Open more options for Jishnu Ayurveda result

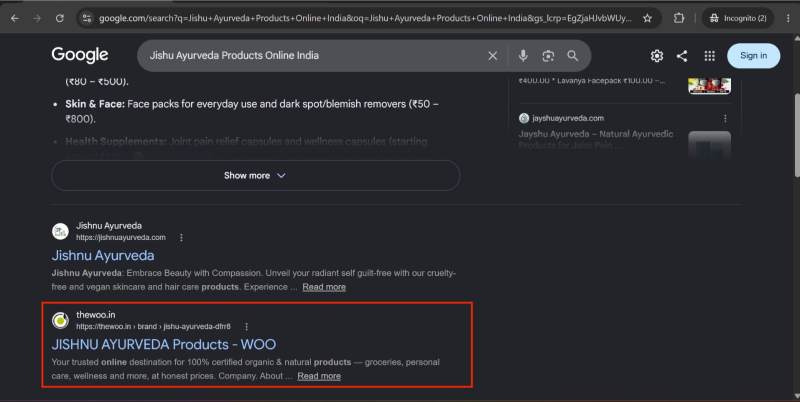pyautogui.click(x=181, y=238)
